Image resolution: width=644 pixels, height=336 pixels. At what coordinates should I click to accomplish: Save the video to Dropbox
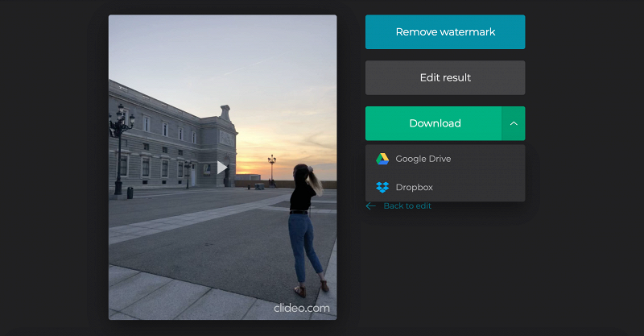(x=445, y=187)
